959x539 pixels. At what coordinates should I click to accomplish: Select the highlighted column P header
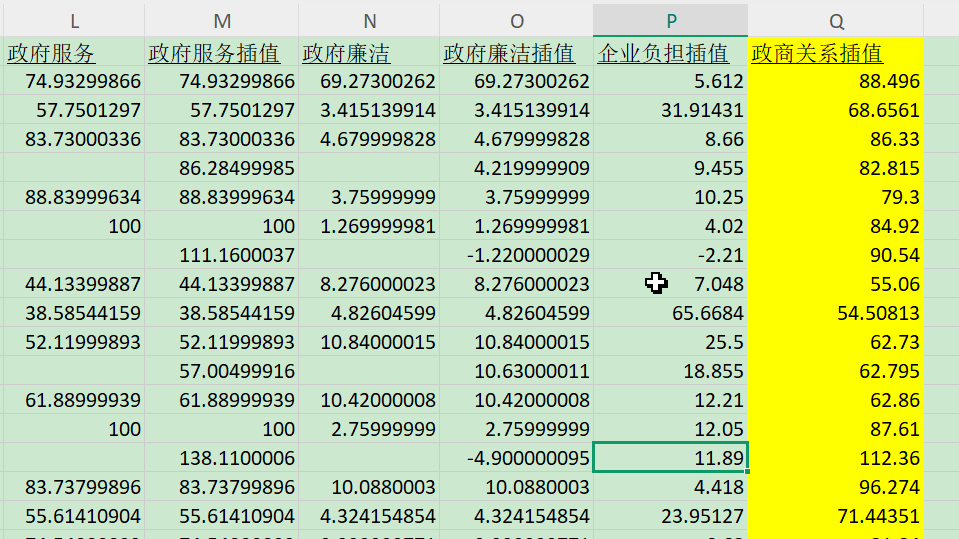[x=670, y=19]
